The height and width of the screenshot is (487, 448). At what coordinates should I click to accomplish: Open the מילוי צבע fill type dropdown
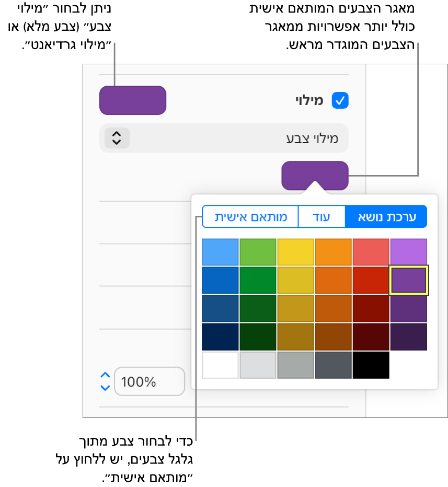224,138
